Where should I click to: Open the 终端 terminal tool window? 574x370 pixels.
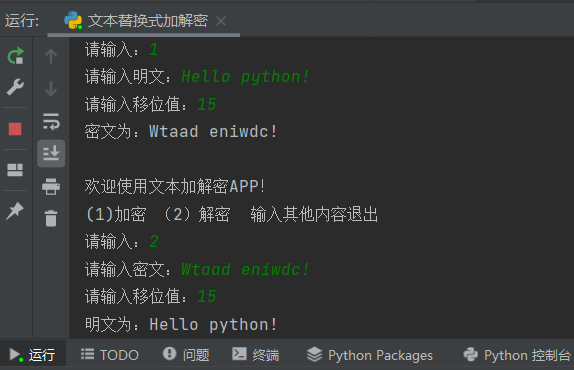tap(256, 354)
